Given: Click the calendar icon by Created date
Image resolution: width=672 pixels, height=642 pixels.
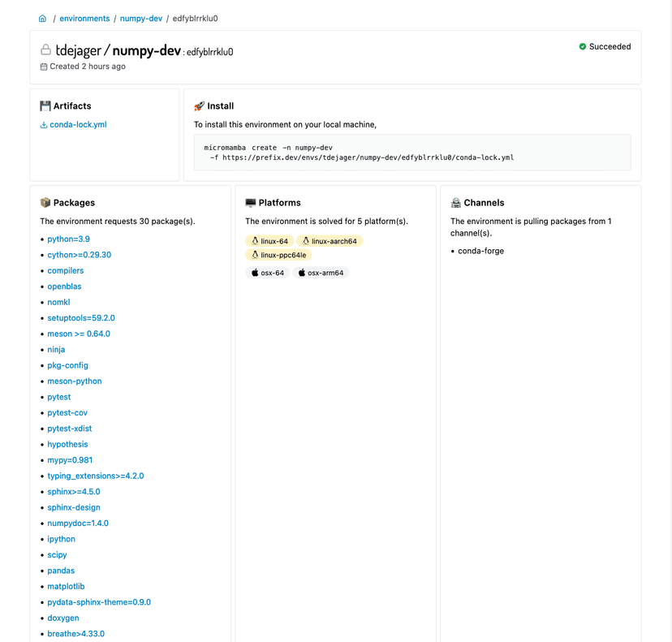Looking at the screenshot, I should 44,67.
